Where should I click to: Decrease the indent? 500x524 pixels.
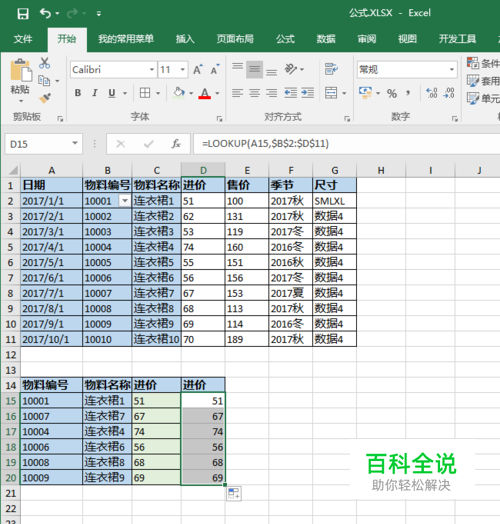(x=290, y=93)
